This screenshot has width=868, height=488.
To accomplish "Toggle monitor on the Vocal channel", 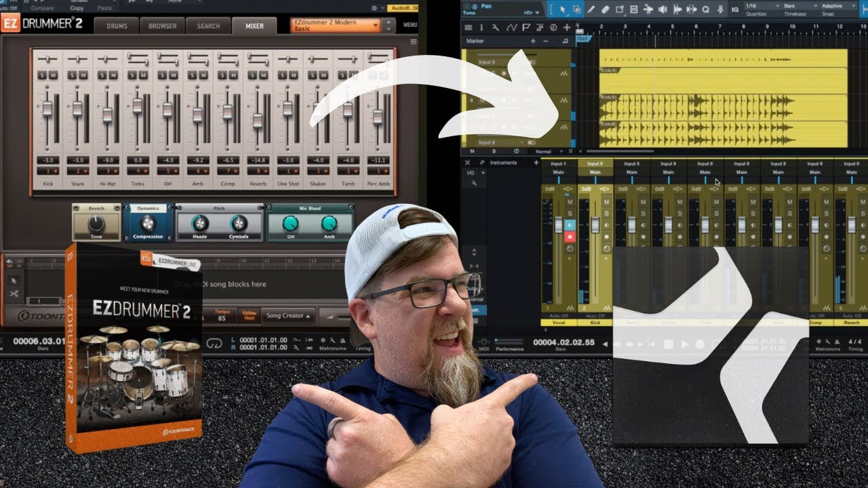I will [570, 225].
